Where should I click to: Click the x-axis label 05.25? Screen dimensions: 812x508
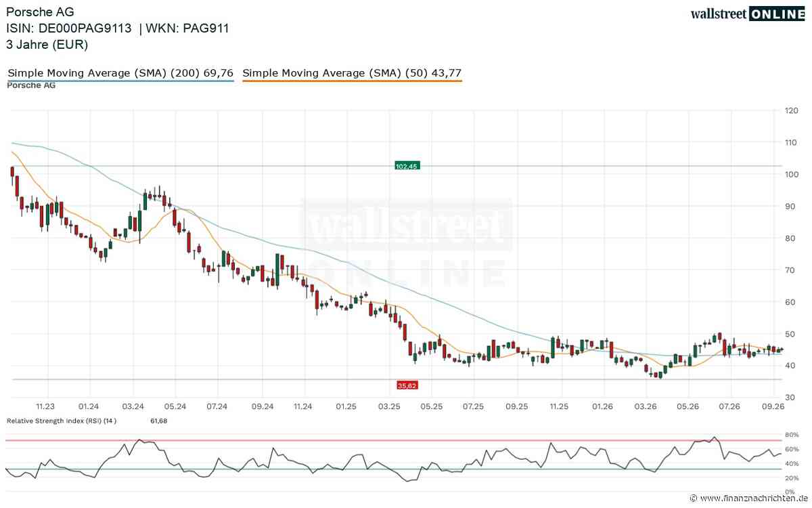click(x=432, y=406)
